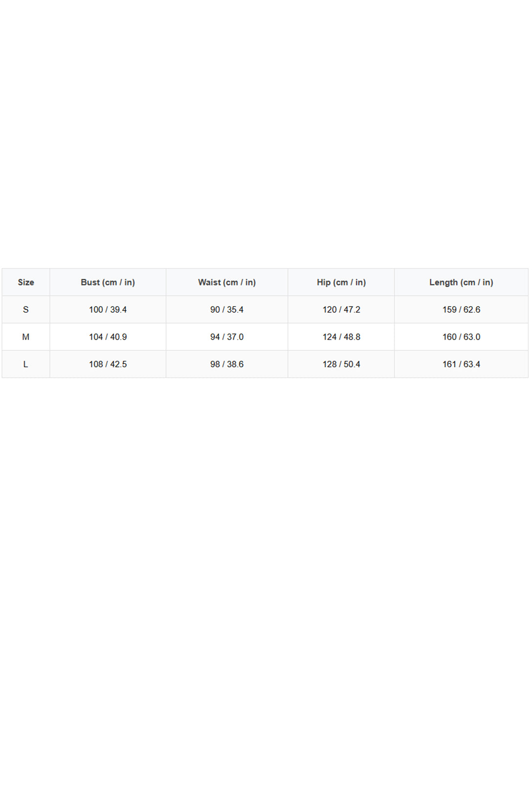
Task: Click waist value 98 / 38.6
Action: pyautogui.click(x=227, y=364)
